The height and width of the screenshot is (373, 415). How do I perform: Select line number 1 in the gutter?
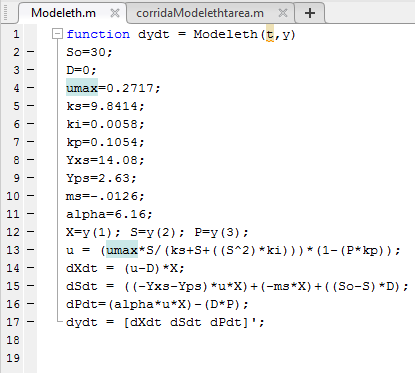coord(16,34)
